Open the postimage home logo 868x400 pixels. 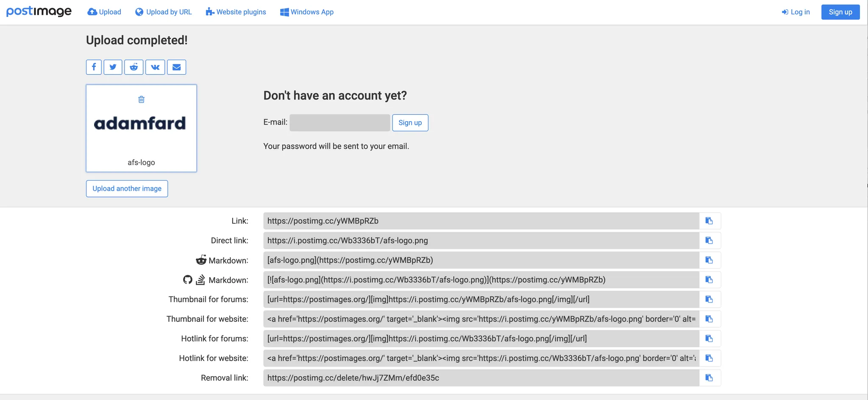[x=39, y=11]
